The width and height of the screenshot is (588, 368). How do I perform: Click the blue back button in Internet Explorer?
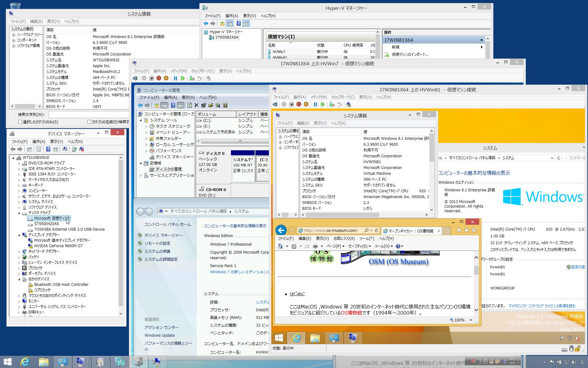[x=281, y=230]
